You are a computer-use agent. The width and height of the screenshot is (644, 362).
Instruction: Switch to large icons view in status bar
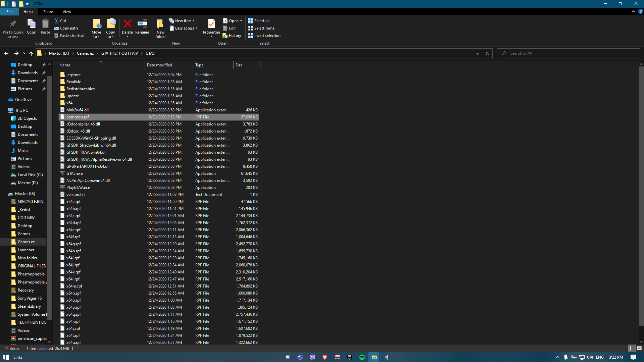[x=639, y=349]
